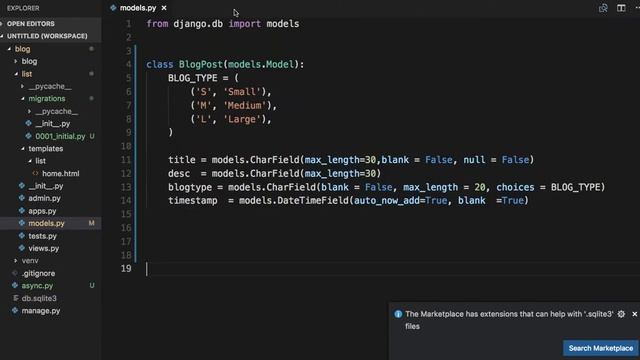Click the 'Large' string in code
Viewport: 640px width, 360px height.
[242, 119]
